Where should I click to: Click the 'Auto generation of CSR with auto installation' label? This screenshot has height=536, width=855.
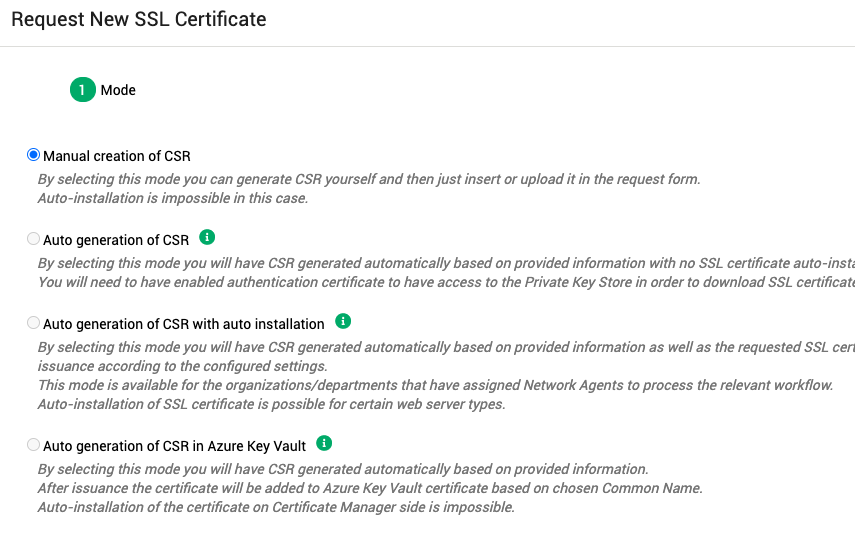coord(183,324)
